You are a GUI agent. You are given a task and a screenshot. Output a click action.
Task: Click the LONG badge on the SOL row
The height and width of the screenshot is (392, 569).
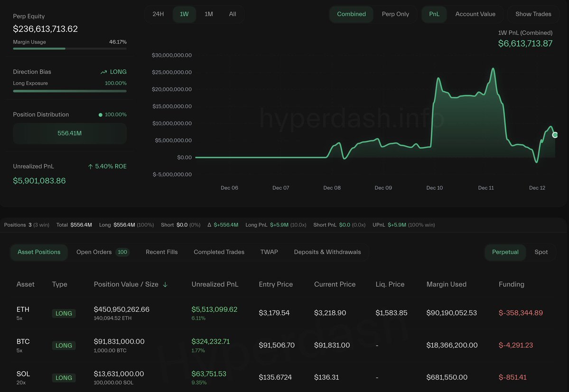pos(64,378)
